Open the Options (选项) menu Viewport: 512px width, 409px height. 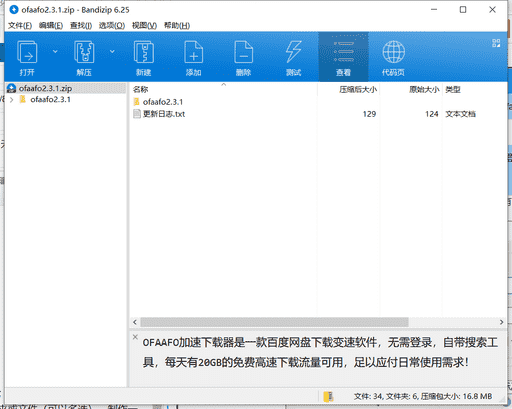[x=112, y=26]
